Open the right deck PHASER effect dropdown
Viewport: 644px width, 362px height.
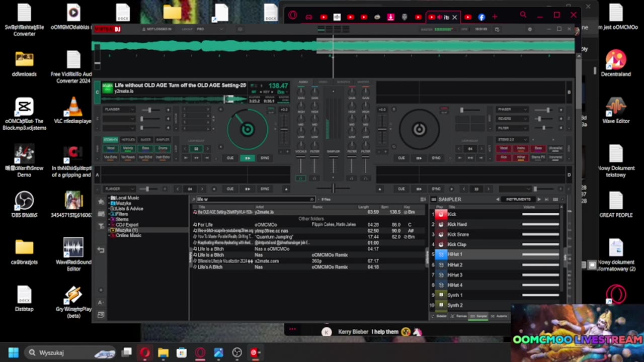(x=512, y=110)
